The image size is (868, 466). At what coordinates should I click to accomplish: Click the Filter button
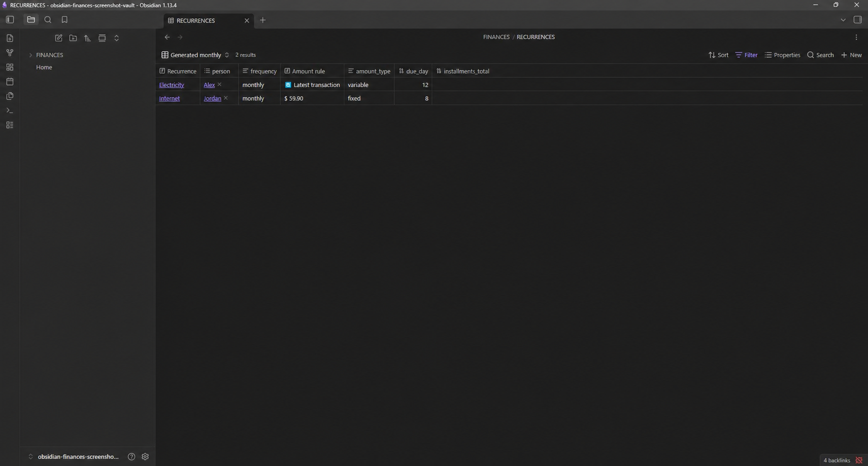tap(746, 55)
